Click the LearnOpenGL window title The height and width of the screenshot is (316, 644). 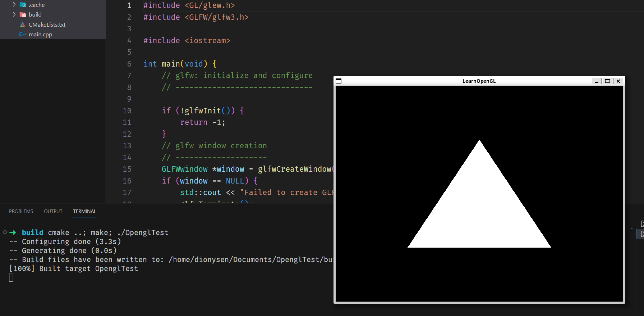tap(479, 81)
